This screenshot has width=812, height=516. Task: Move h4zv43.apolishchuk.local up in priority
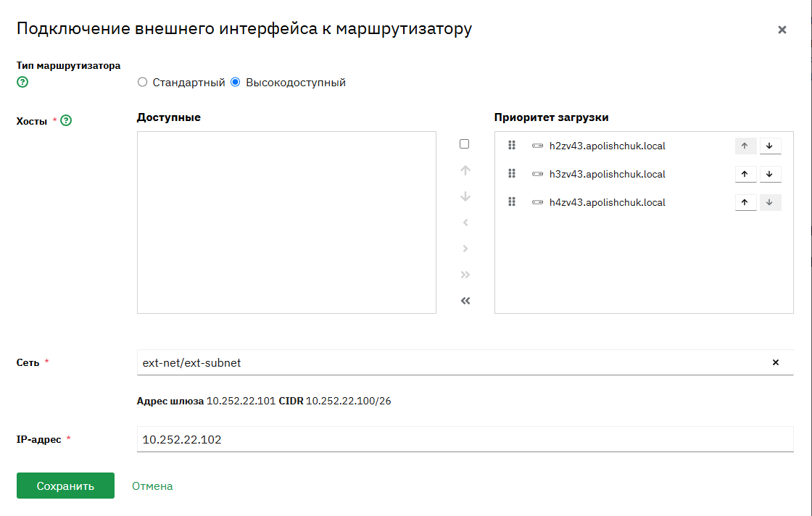746,202
